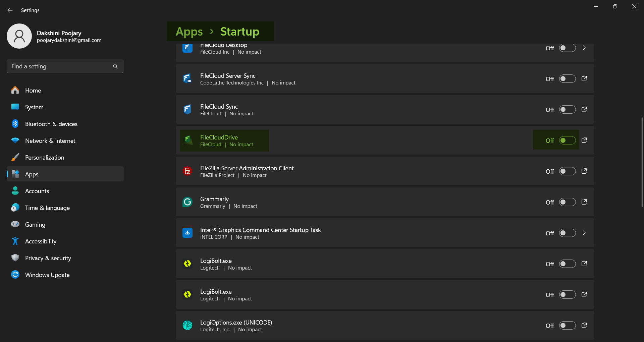Click the FileCloudDrive app icon

click(x=187, y=140)
